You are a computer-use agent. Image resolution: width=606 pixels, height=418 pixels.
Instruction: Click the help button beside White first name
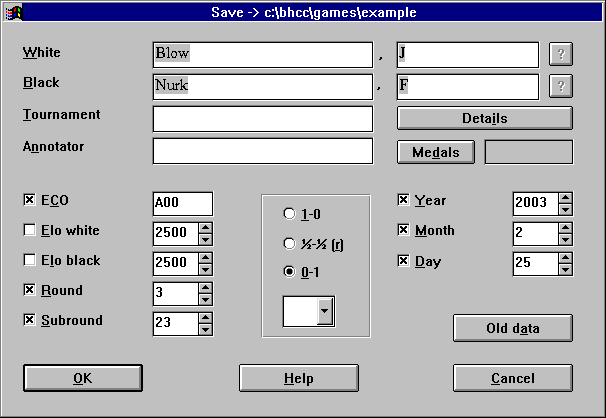[x=561, y=54]
